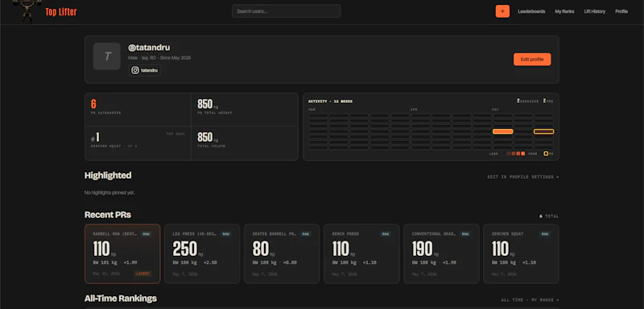Viewport: 644px width, 309px height.
Task: Click the Top Rank label
Action: (x=175, y=134)
